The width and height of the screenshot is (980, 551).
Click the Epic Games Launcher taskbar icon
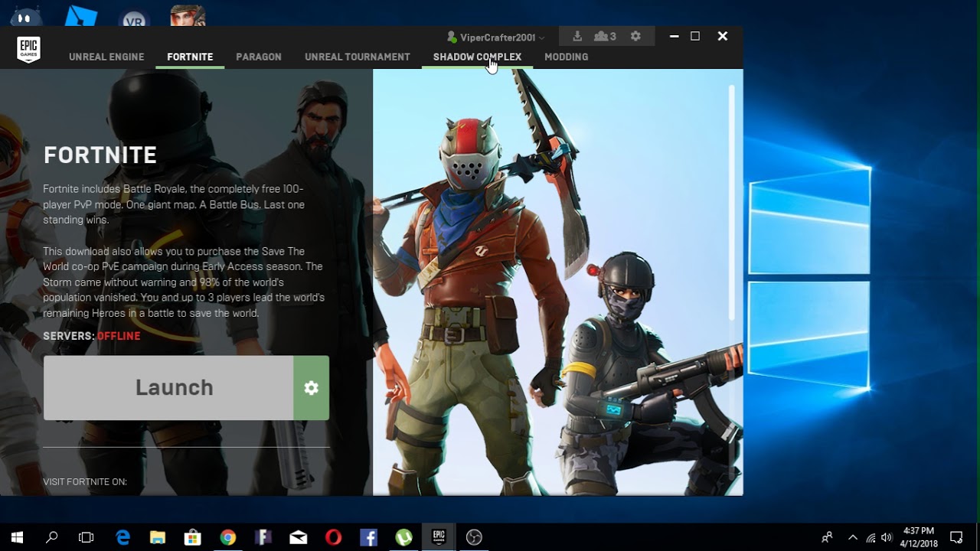439,537
